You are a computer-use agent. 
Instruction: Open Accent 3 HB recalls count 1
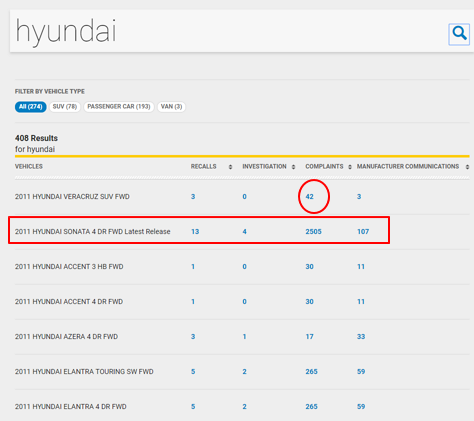click(193, 267)
